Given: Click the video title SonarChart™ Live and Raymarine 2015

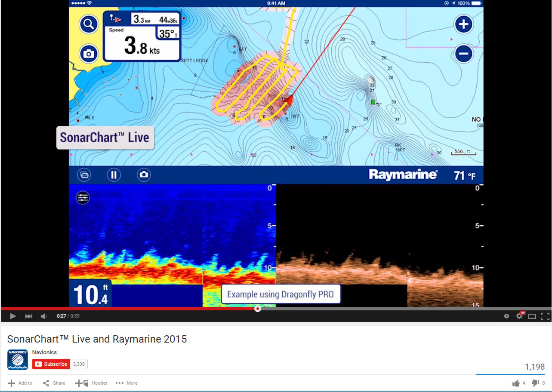Looking at the screenshot, I should point(97,339).
